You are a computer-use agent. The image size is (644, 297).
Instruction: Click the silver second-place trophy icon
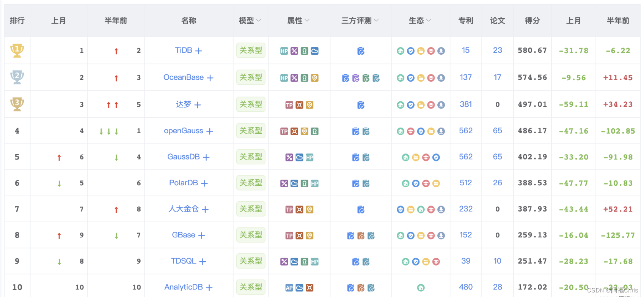[17, 77]
